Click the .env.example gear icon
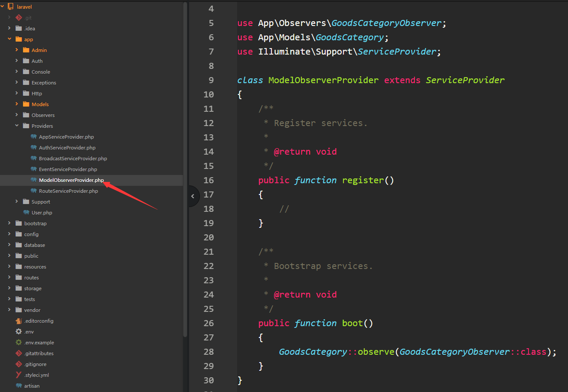The image size is (568, 392). coord(18,343)
